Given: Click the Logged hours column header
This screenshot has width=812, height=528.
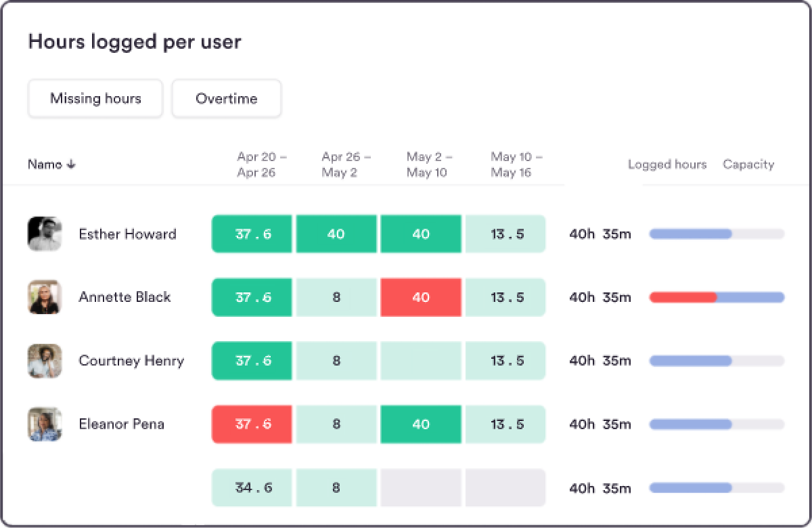Looking at the screenshot, I should [x=667, y=164].
